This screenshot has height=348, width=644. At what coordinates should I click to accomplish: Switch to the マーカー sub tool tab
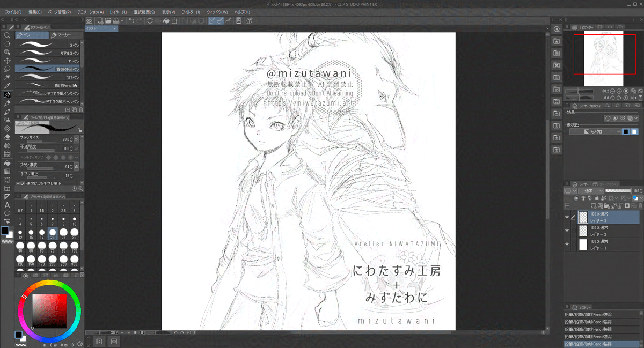click(x=64, y=35)
